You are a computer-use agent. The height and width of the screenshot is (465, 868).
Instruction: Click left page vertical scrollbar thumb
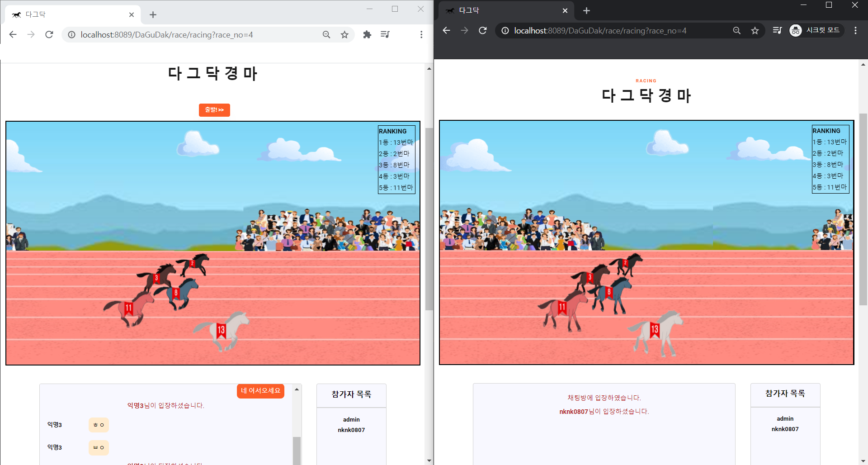(x=429, y=219)
